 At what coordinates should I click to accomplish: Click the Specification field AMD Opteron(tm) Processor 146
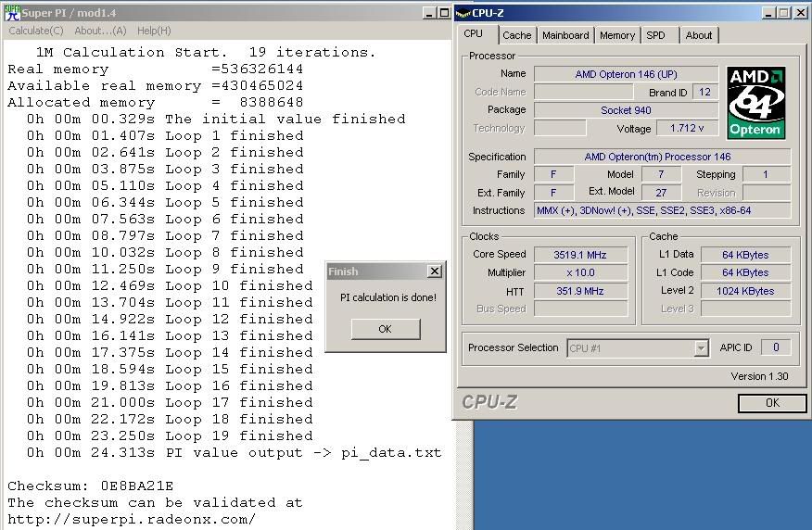663,157
